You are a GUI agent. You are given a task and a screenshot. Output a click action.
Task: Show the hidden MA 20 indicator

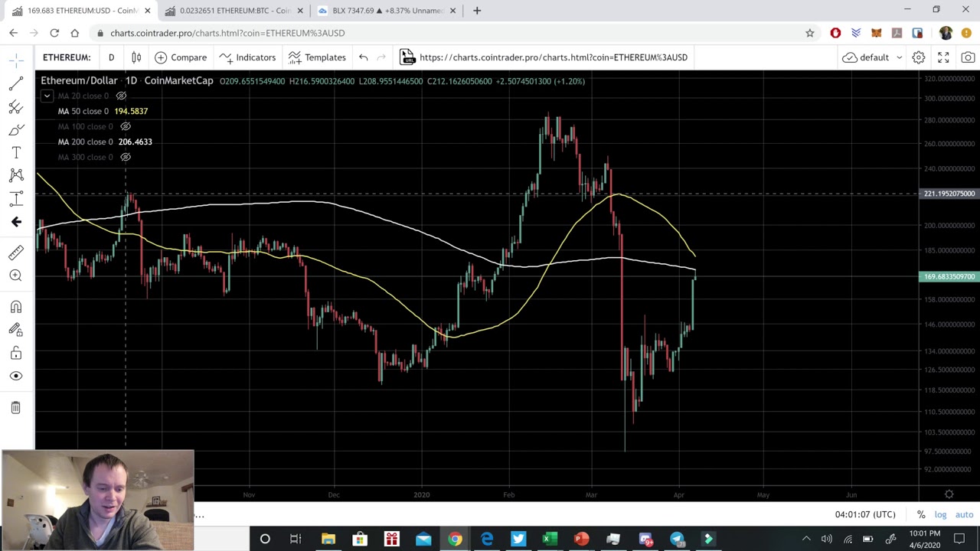pos(121,96)
